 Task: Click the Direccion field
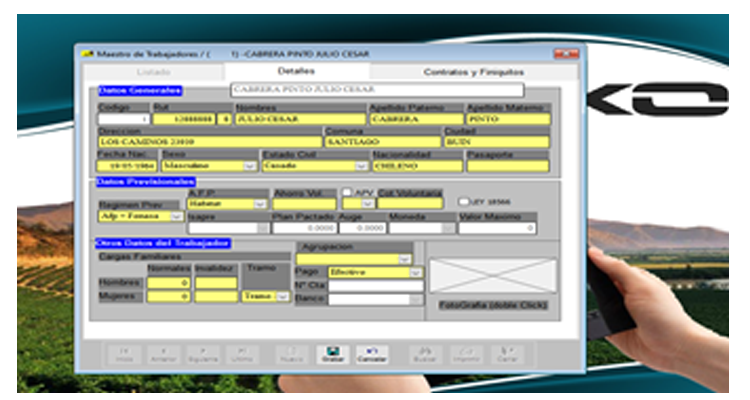point(210,142)
